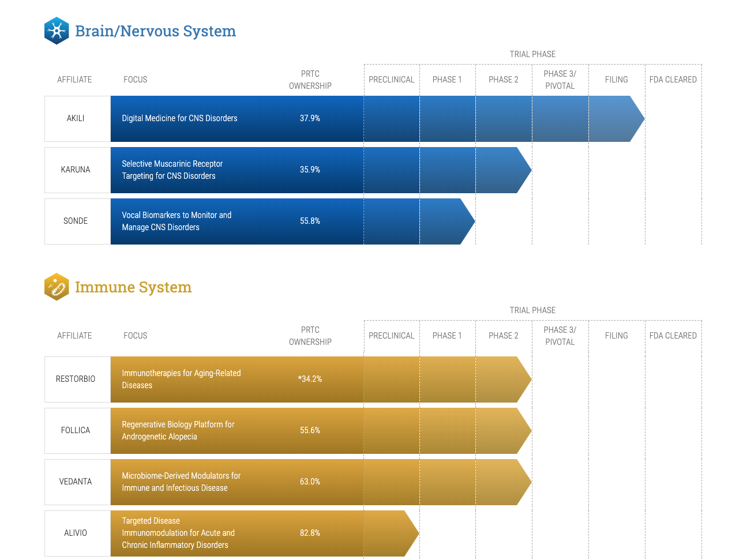Click the AKILI affiliate cell
The height and width of the screenshot is (560, 747).
point(77,119)
